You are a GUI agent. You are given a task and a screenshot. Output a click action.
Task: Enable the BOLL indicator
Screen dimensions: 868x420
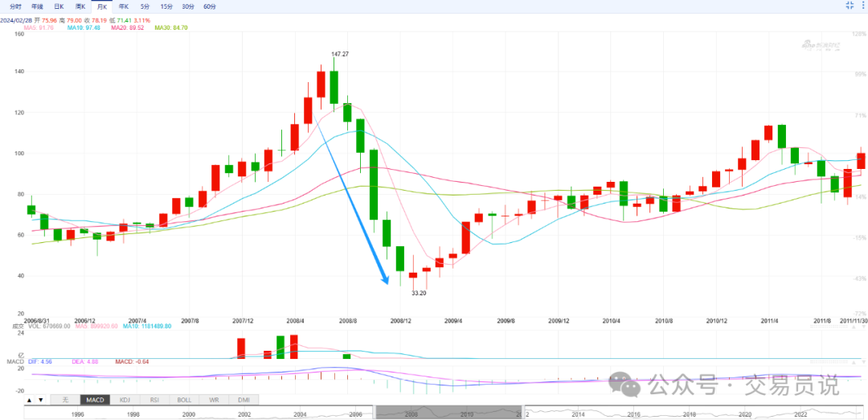click(x=184, y=400)
